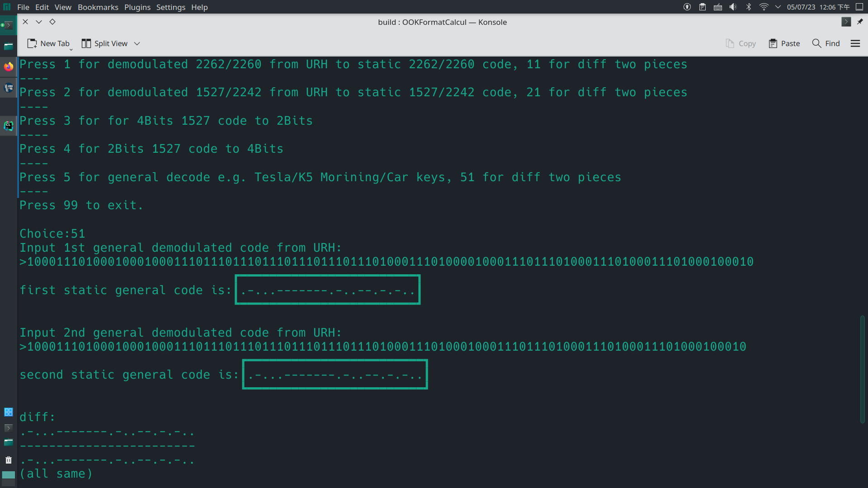
Task: Open URH app from the dock
Action: (x=9, y=88)
